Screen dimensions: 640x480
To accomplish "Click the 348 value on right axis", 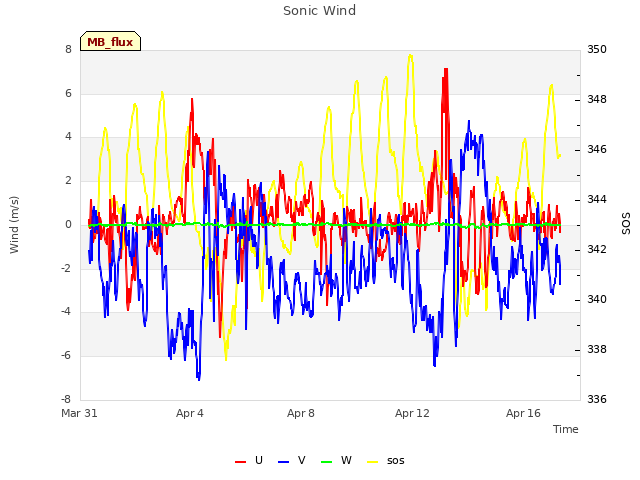I will pyautogui.click(x=597, y=100).
